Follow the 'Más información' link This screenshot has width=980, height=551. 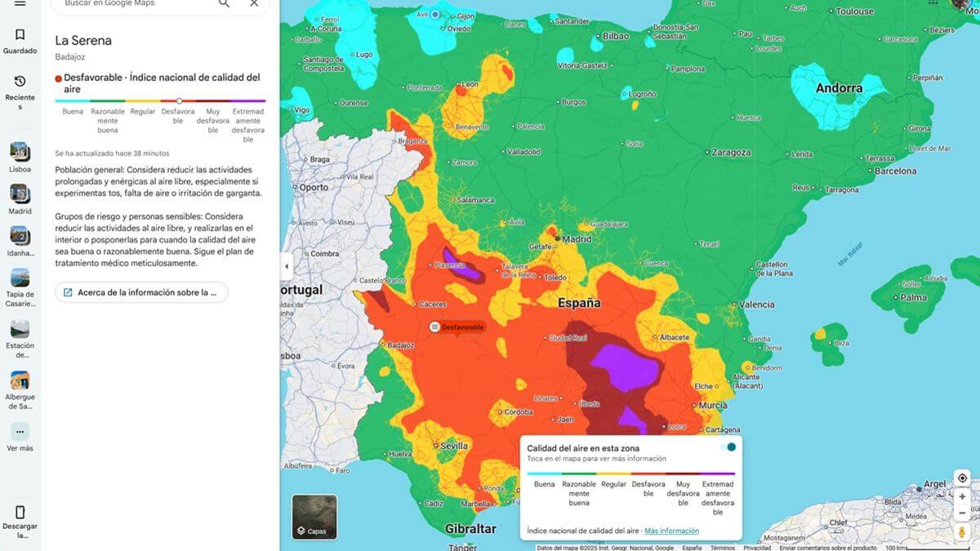pyautogui.click(x=671, y=531)
